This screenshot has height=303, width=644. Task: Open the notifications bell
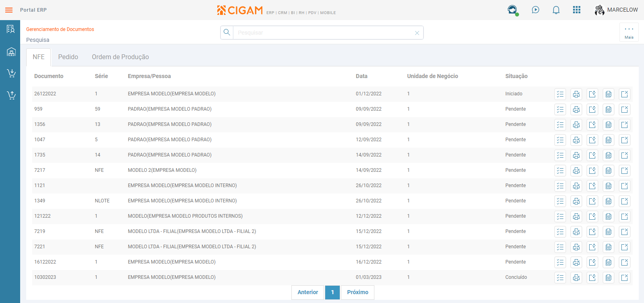(x=556, y=10)
